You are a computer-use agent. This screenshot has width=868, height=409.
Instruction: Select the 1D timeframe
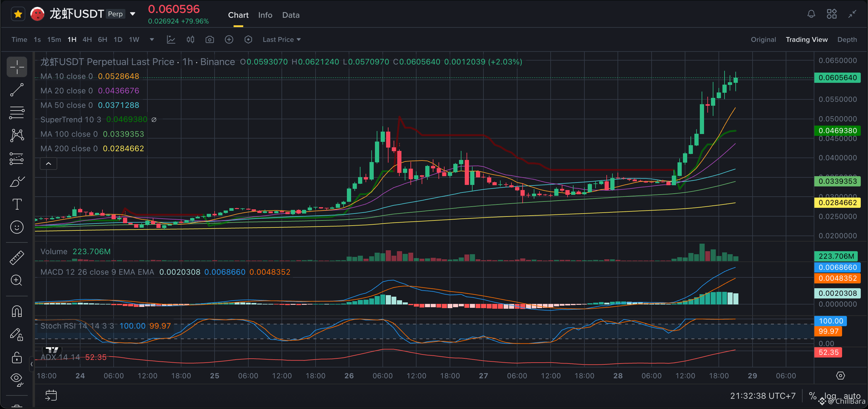118,40
